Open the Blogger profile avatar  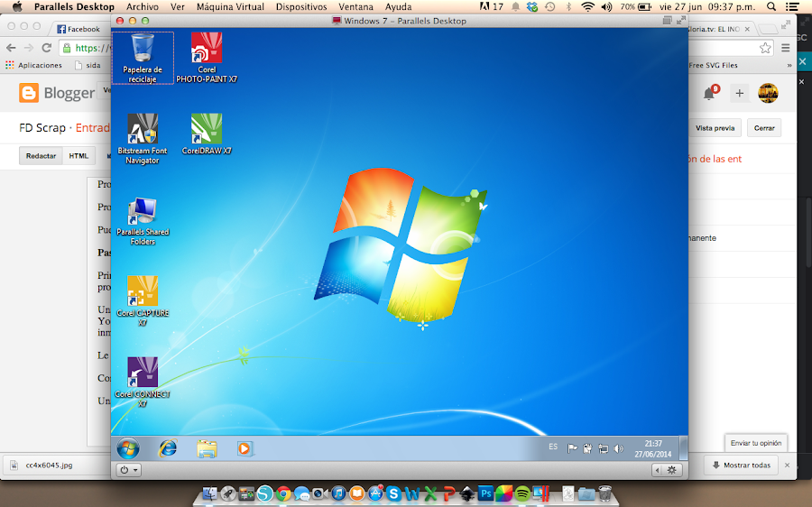[x=768, y=93]
